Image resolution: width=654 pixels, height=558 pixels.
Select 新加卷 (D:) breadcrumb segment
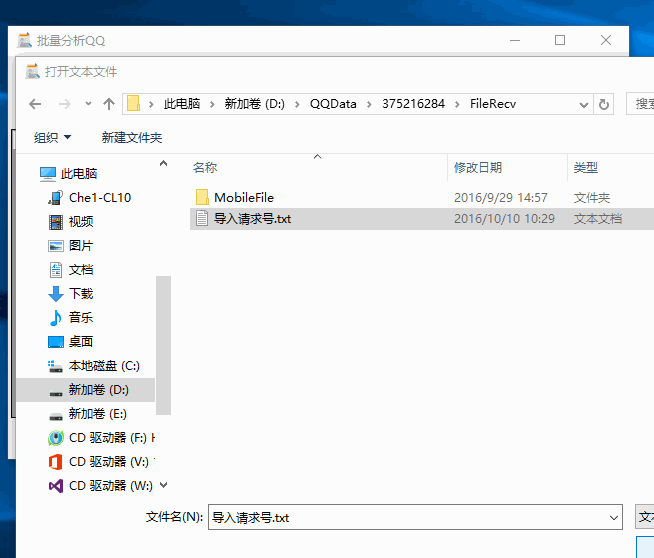point(254,104)
